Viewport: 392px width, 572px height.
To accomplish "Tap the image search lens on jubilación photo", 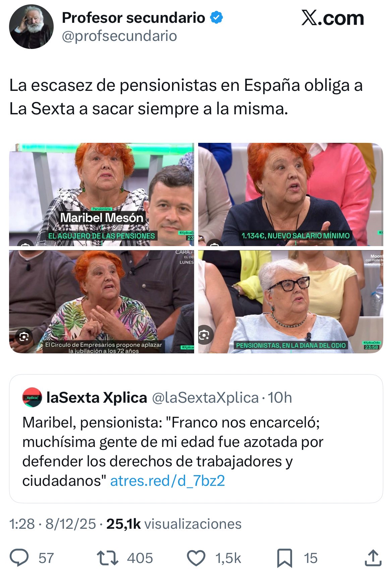I will (24, 336).
